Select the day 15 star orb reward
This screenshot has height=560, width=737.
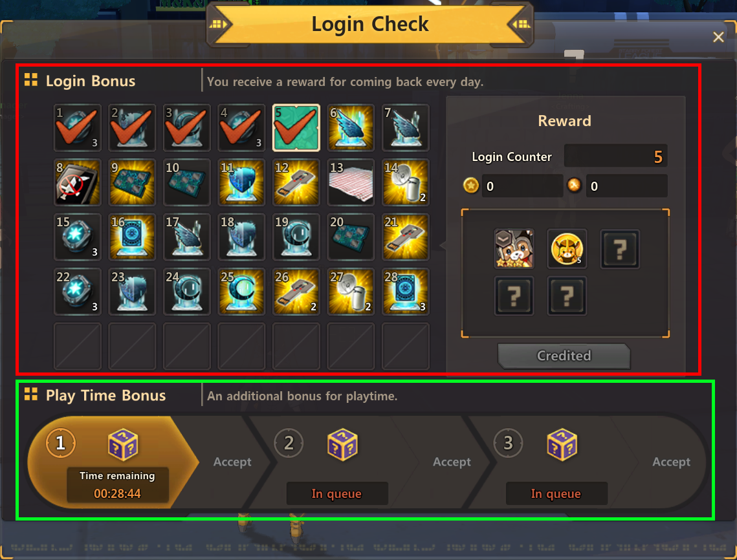coord(77,237)
